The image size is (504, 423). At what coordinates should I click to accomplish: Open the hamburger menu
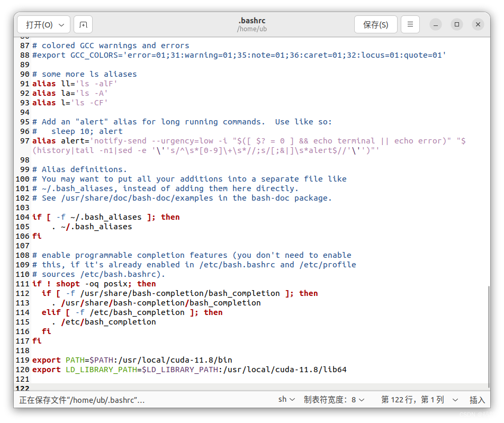tap(410, 24)
